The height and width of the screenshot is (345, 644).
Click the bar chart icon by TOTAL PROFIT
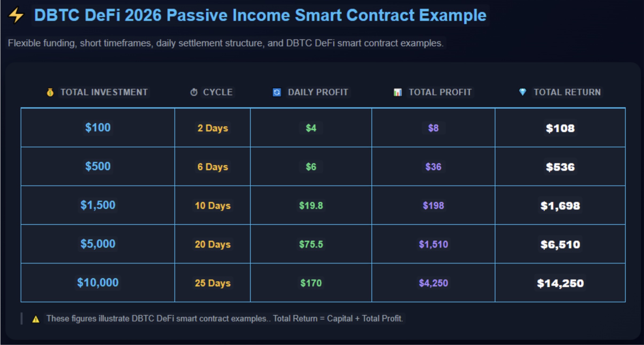[x=398, y=92]
